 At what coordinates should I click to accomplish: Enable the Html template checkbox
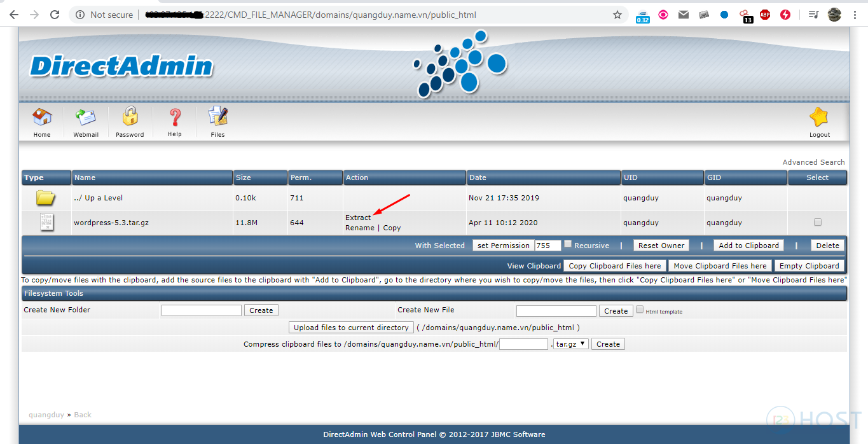(x=640, y=309)
